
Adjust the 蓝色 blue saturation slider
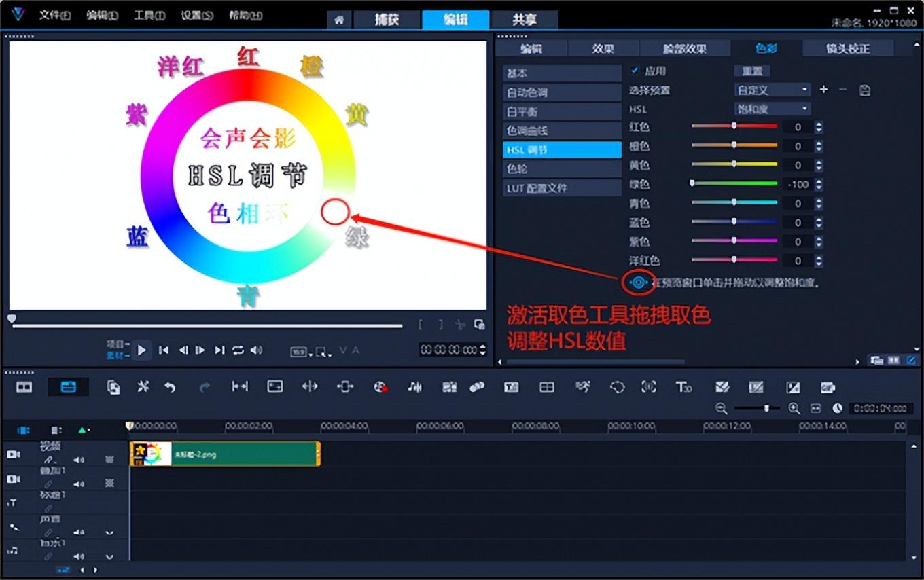[734, 221]
